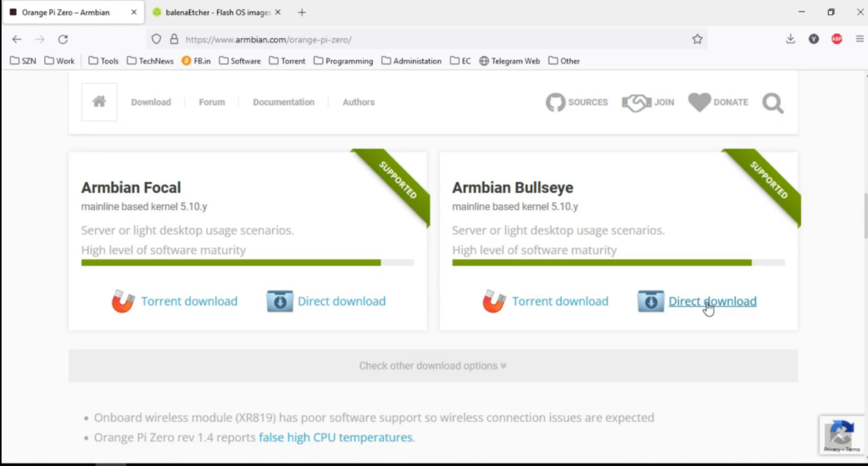Switch to the balenaEtcher tab
The width and height of the screenshot is (868, 466).
click(216, 12)
